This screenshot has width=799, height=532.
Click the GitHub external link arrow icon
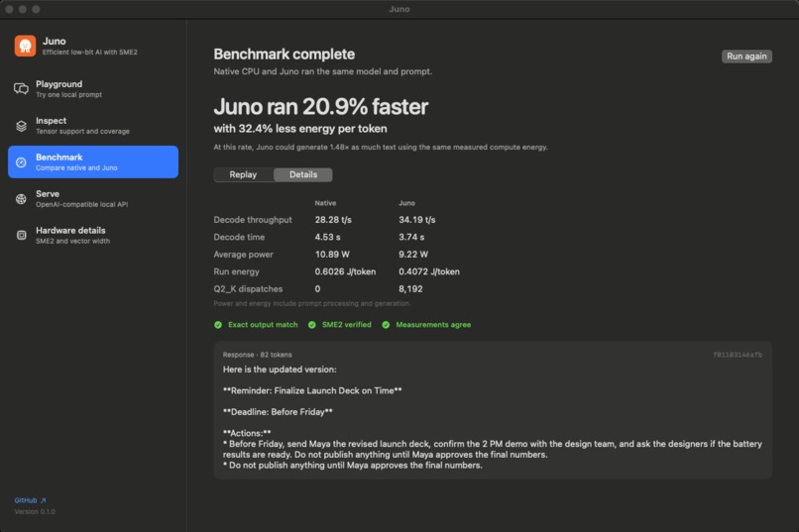(44, 500)
